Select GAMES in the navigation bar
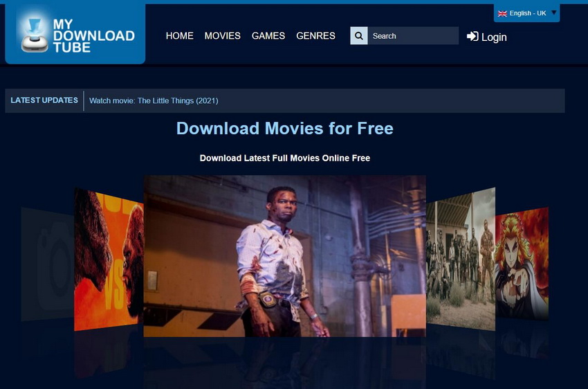 (x=268, y=36)
